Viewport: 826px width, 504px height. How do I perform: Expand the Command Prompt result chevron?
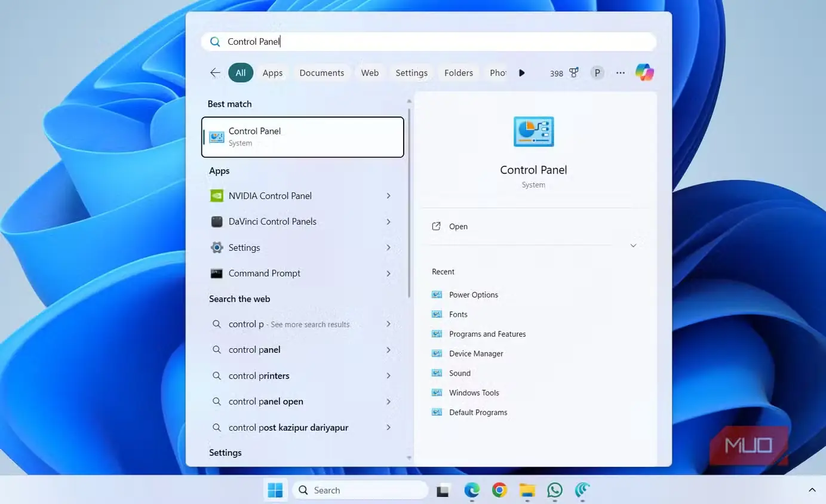(388, 273)
